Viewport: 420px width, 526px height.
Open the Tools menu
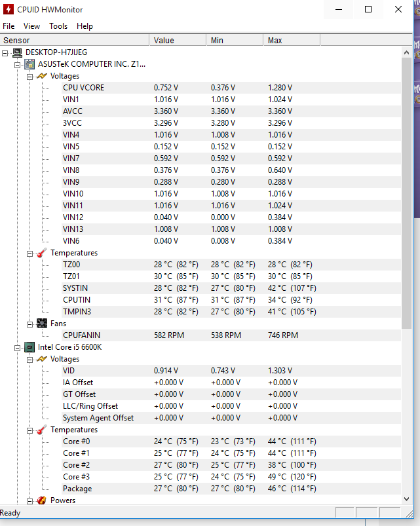[58, 26]
